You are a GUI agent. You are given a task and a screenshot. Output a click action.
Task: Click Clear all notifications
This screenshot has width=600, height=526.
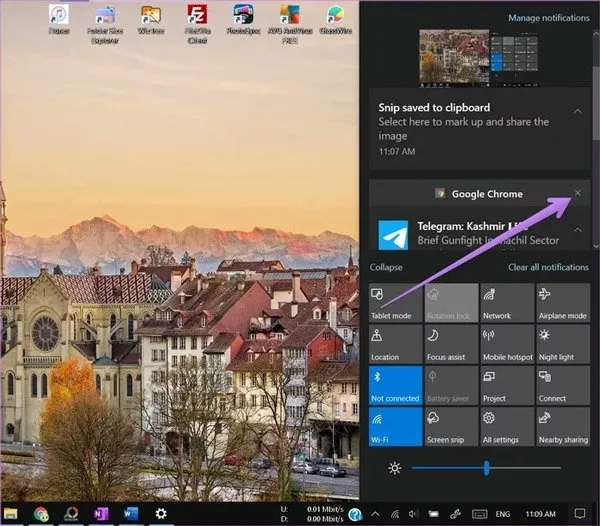click(x=547, y=267)
